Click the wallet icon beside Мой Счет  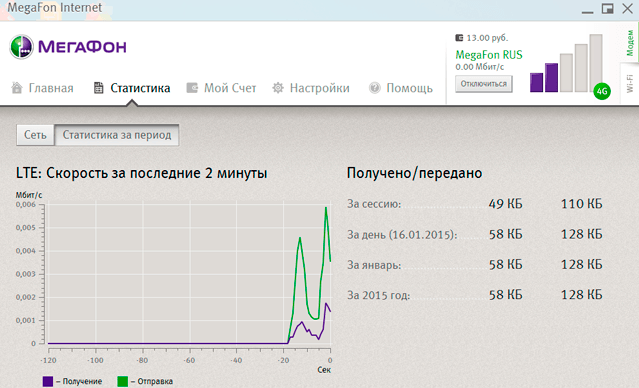point(192,88)
